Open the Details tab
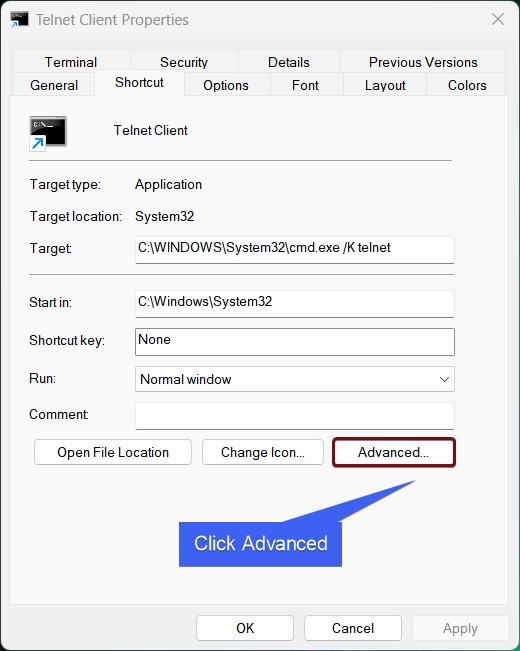Screen dimensions: 520x651 (289, 62)
